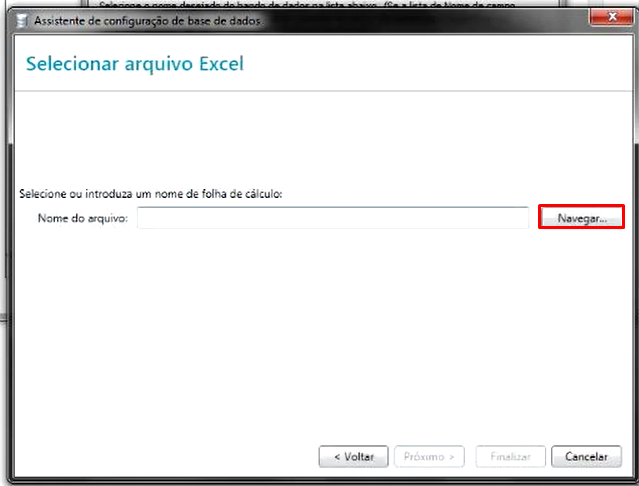Go back with the Voltar button
639x486 pixels.
353,456
